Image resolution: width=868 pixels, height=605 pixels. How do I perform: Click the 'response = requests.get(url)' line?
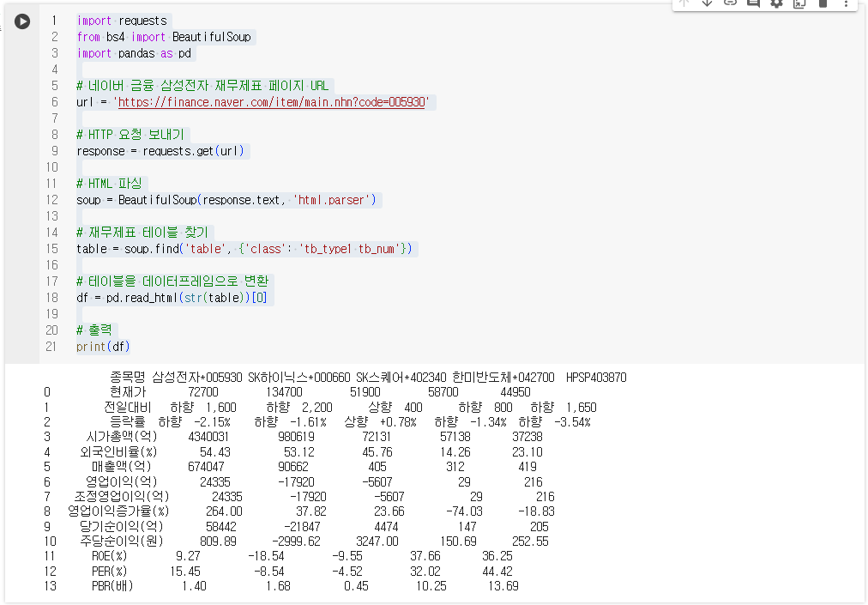[160, 151]
